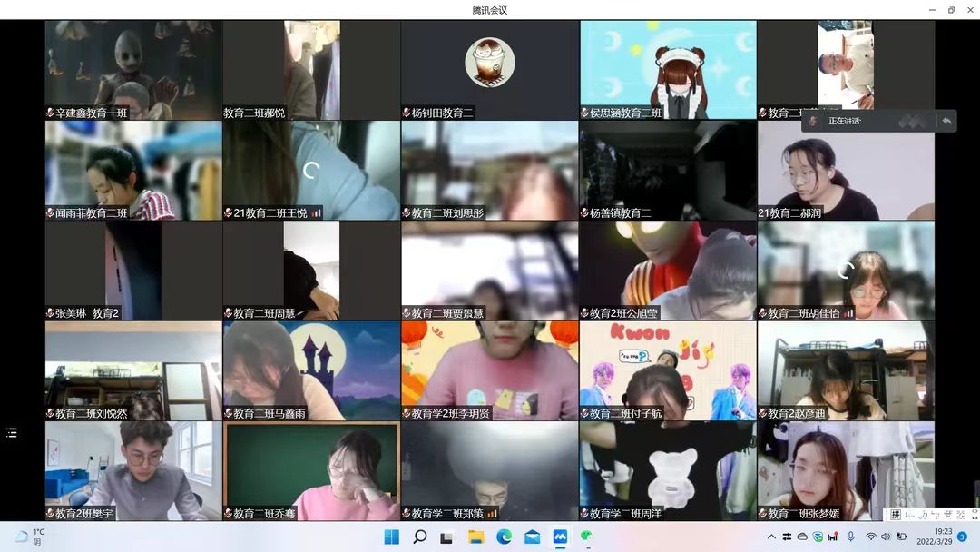Select the 杨钊田教育二 avatar tile
The image size is (980, 552).
coord(490,70)
